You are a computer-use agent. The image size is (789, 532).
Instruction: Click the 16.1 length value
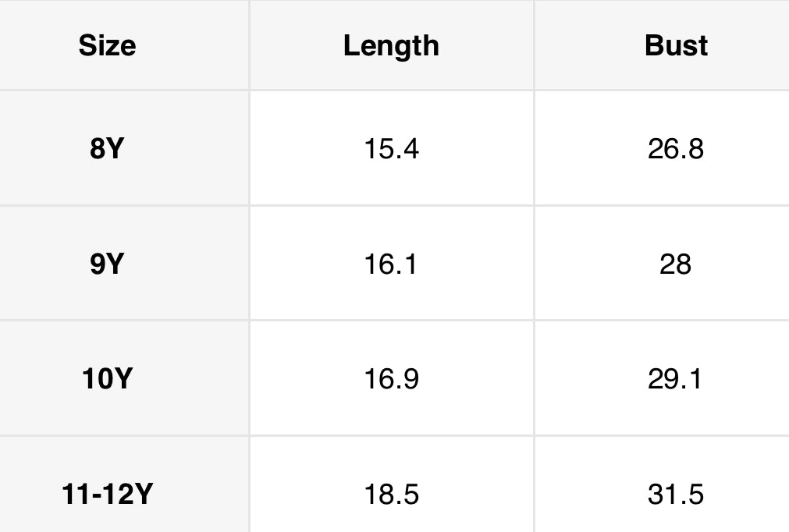click(x=391, y=264)
